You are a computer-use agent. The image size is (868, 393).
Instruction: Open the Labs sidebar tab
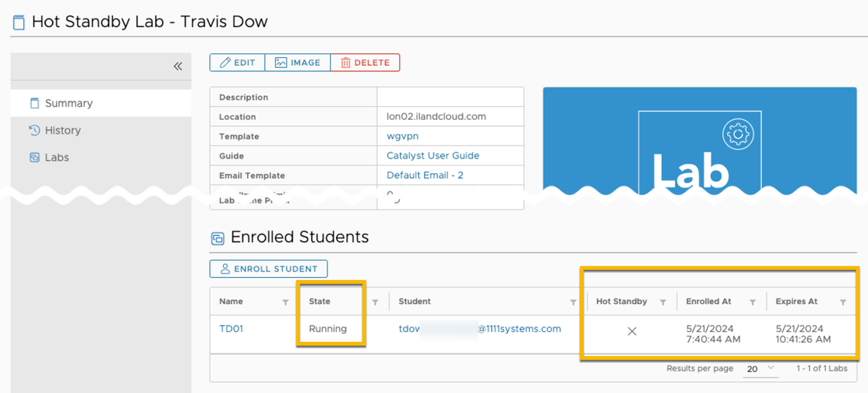101,158
